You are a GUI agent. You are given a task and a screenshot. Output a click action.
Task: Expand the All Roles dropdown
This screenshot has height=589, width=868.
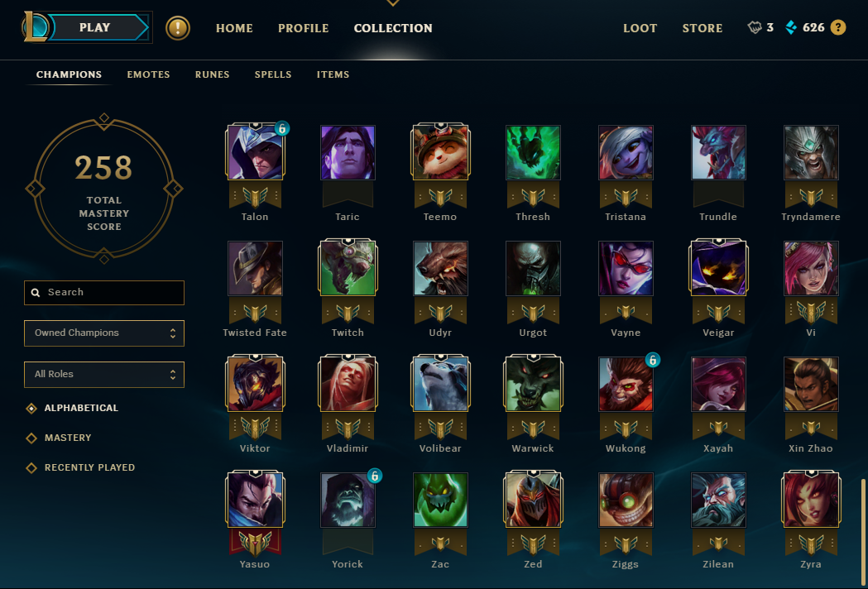(104, 374)
